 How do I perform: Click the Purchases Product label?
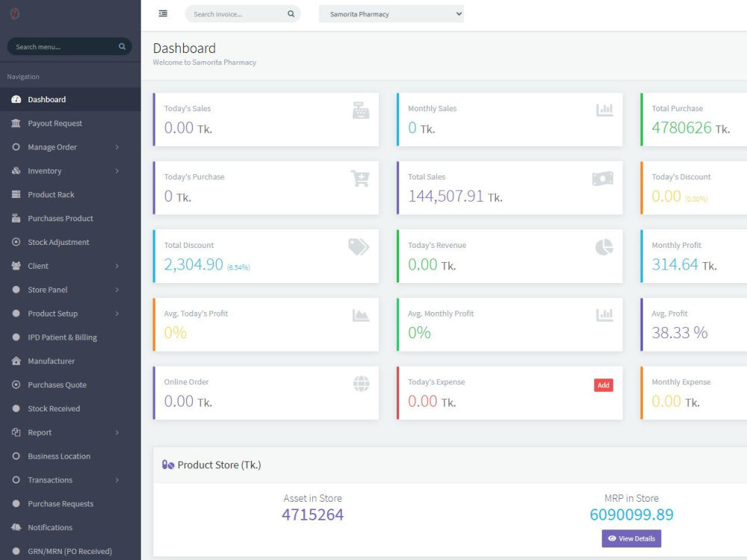pos(61,219)
